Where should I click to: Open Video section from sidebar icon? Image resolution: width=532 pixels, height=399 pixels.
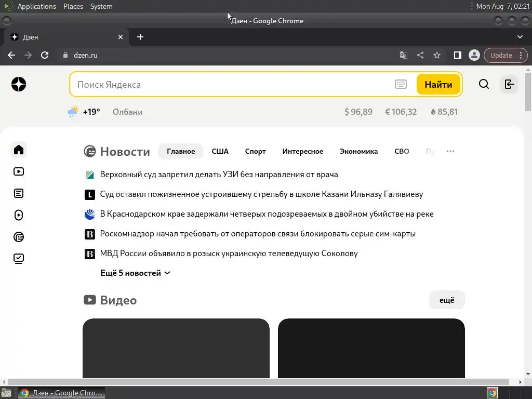pos(19,171)
